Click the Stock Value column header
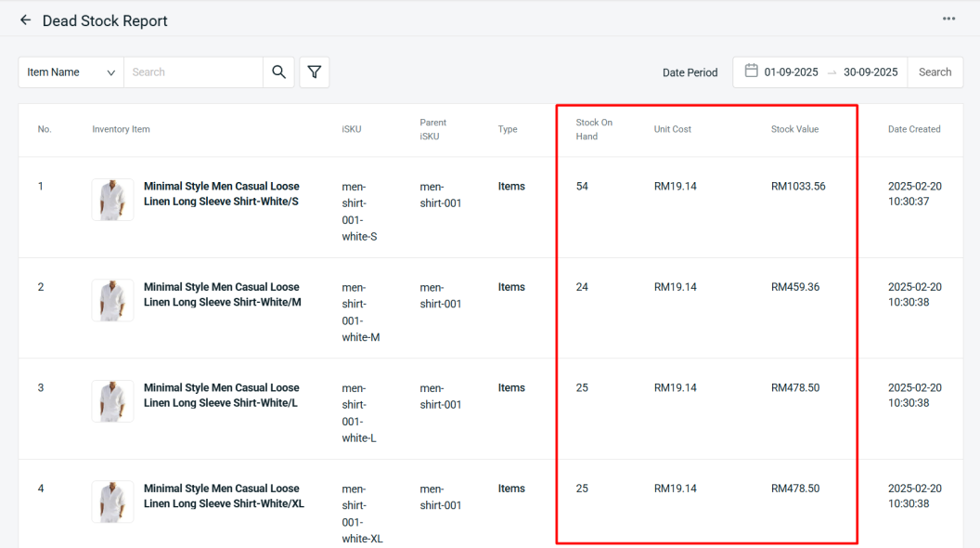 pos(794,129)
